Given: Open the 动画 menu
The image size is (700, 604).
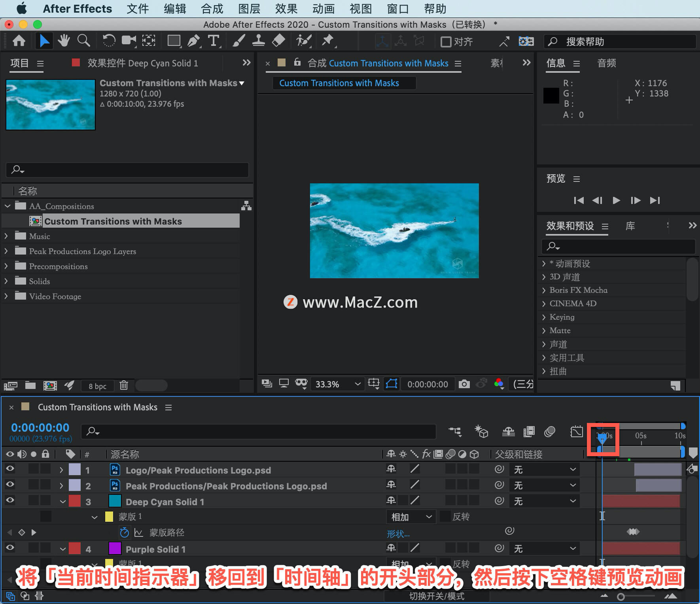Looking at the screenshot, I should pyautogui.click(x=324, y=9).
